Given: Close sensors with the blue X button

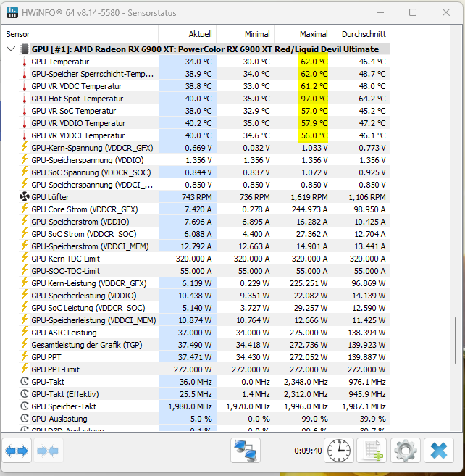Looking at the screenshot, I should [439, 450].
